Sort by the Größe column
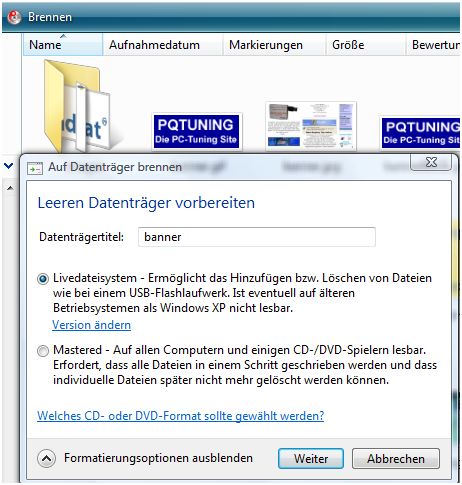Screen dimensions: 462x485 click(365, 45)
